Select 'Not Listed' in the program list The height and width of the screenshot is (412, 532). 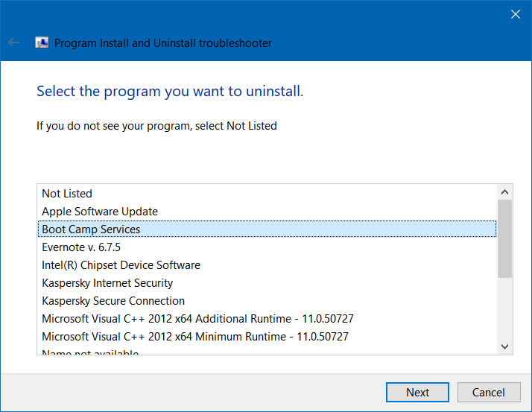67,194
